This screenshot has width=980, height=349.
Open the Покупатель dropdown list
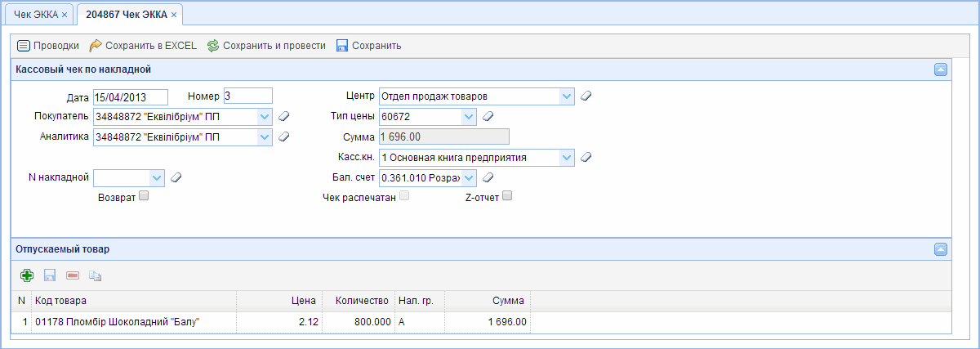[x=265, y=117]
